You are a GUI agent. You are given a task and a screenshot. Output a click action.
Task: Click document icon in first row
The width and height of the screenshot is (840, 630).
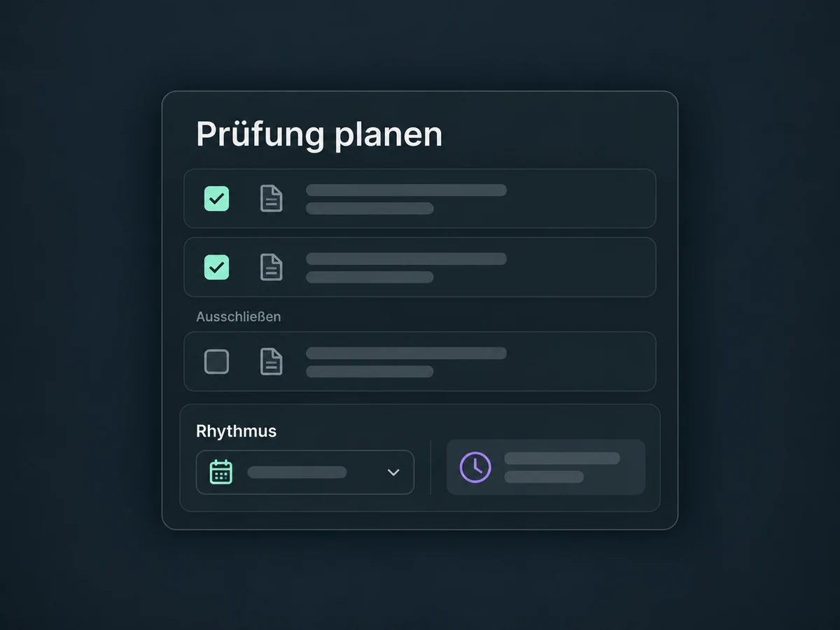[272, 199]
